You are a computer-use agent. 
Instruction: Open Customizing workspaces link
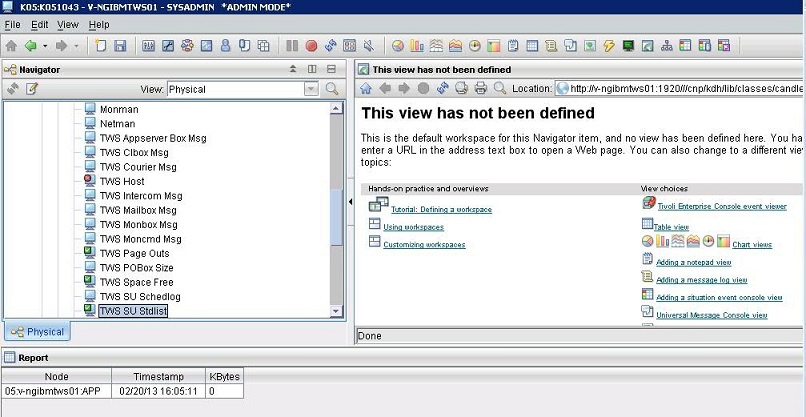click(424, 244)
